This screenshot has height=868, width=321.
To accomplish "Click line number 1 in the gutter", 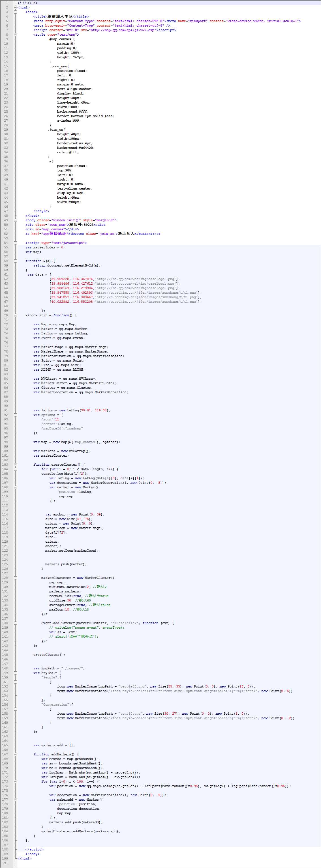I will 7,3.
